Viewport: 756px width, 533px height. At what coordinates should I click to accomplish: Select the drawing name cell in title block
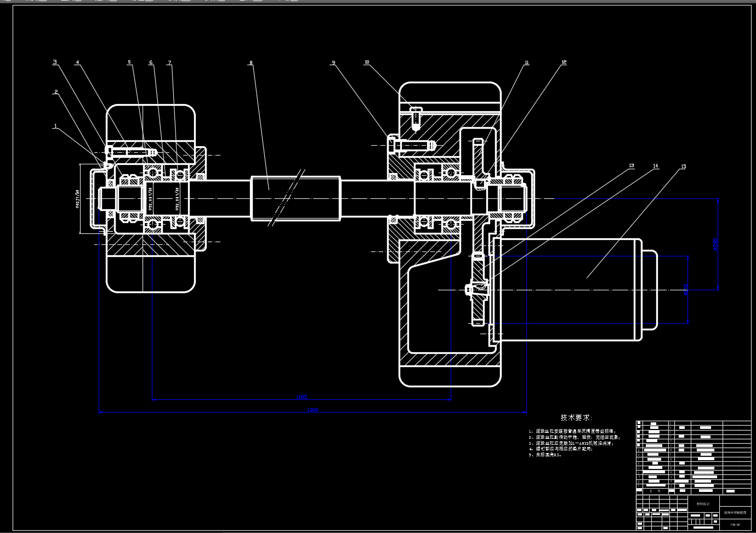[735, 513]
